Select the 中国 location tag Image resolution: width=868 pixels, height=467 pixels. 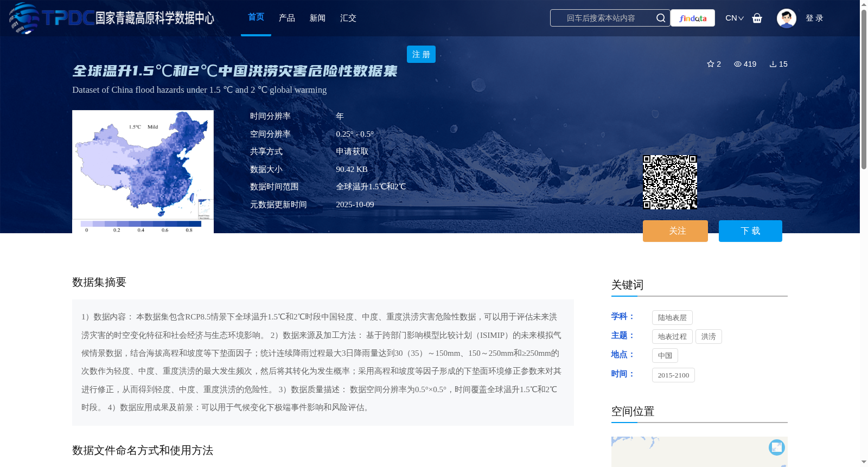pyautogui.click(x=665, y=355)
